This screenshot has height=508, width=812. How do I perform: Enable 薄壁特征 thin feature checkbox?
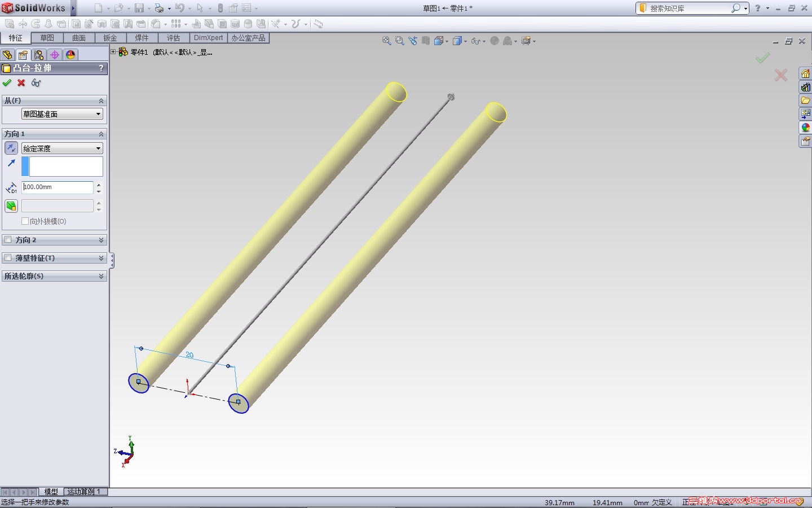pos(8,258)
